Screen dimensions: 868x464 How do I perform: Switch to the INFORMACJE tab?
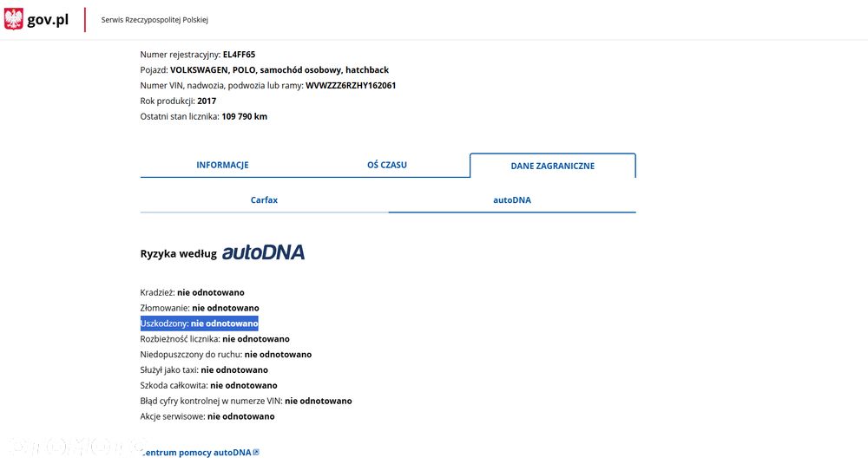(222, 165)
